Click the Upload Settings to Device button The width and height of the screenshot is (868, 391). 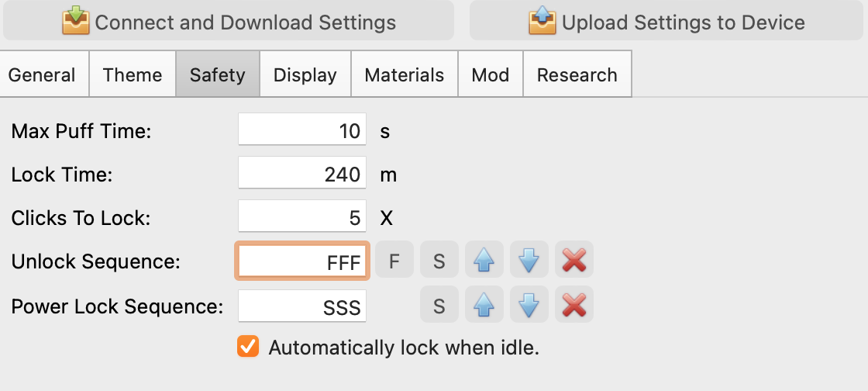[667, 22]
